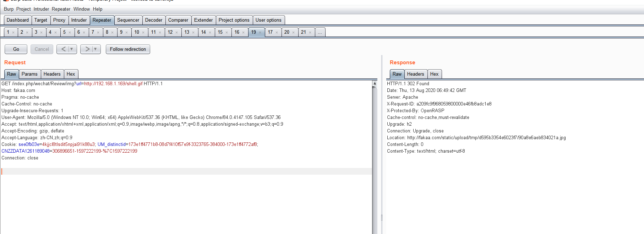The height and width of the screenshot is (234, 644).
Task: Click 'Connection: close' in request
Action: click(20, 158)
